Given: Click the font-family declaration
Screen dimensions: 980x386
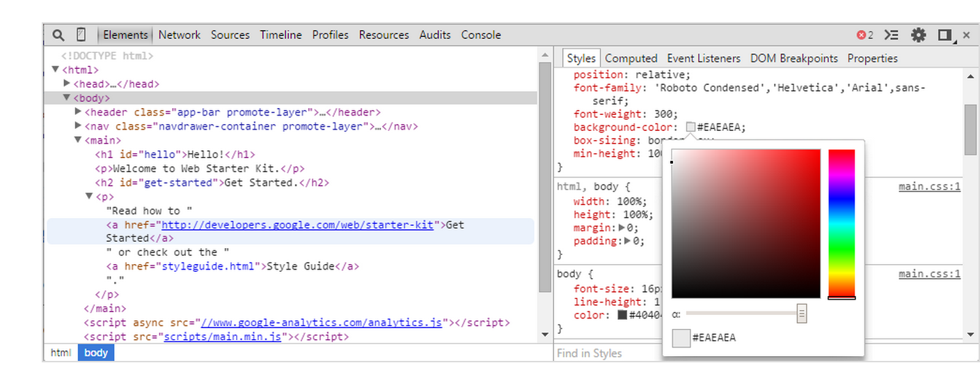Looking at the screenshot, I should [x=750, y=94].
